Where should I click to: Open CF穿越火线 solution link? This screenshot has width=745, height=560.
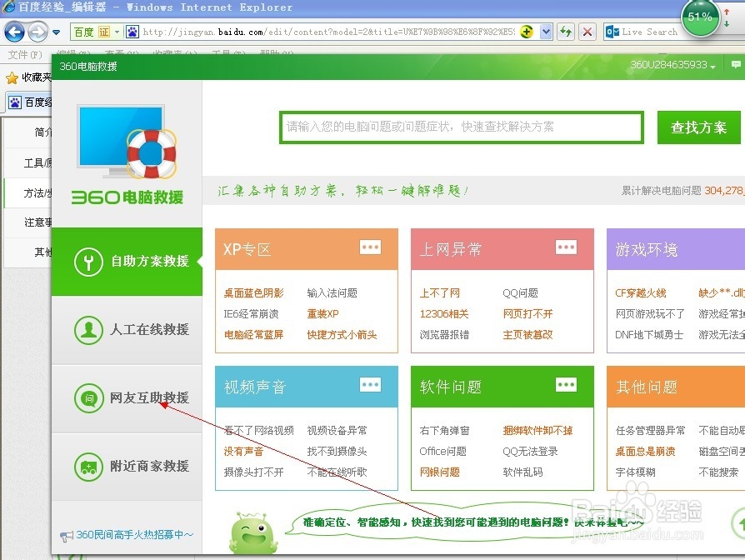[x=641, y=293]
